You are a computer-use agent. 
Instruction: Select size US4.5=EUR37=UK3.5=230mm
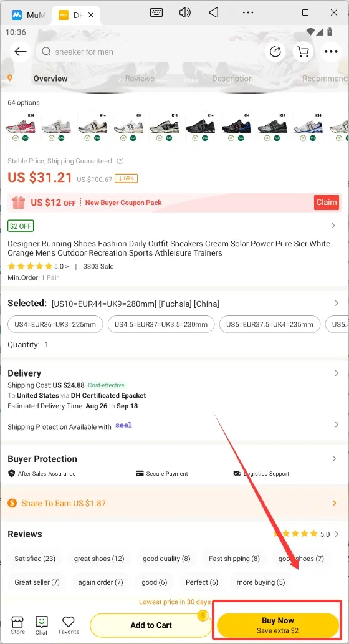tap(161, 324)
